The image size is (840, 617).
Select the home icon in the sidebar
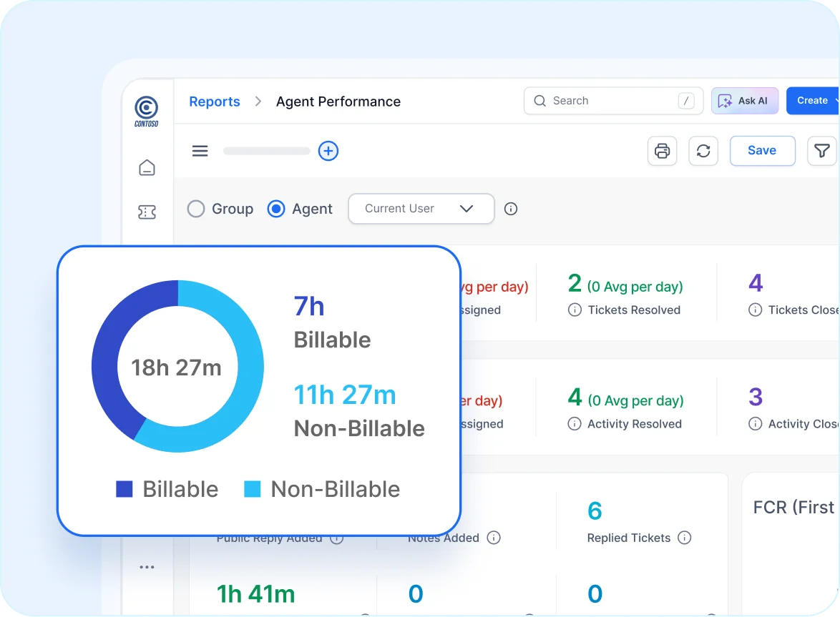147,167
